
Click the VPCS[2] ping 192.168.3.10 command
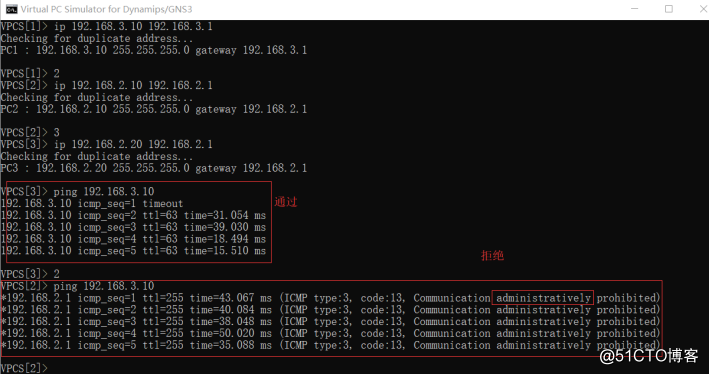77,286
